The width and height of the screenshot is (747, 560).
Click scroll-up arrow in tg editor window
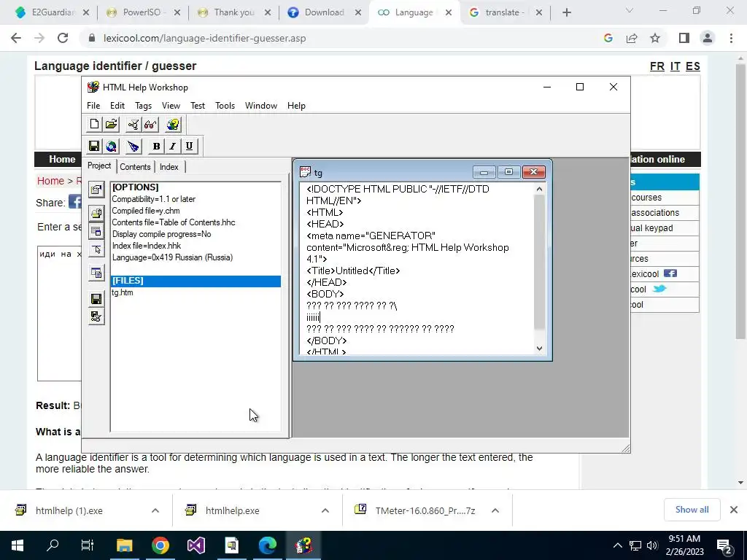[539, 190]
